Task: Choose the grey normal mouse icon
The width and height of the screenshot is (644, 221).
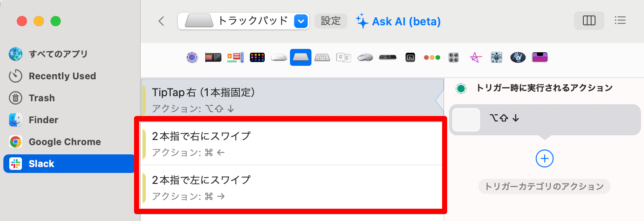Action: pyautogui.click(x=365, y=57)
